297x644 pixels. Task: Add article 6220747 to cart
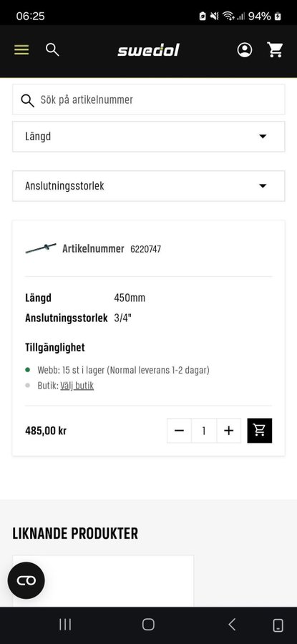260,431
